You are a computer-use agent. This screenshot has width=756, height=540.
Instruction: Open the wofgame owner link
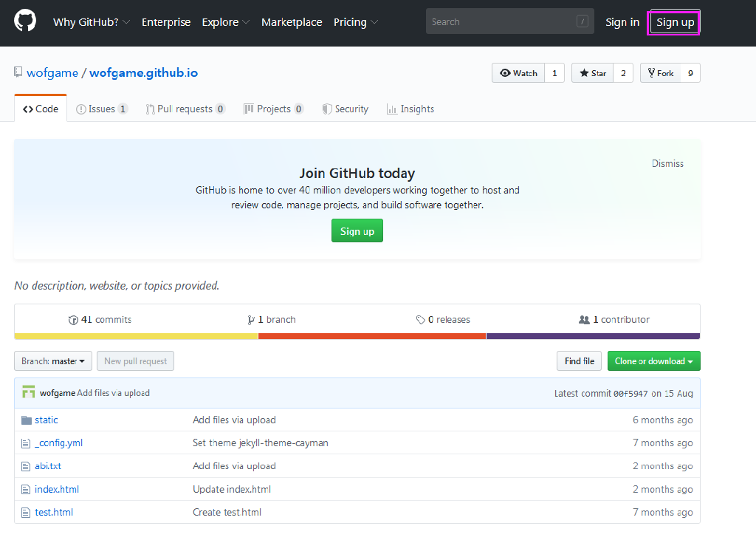(x=52, y=73)
